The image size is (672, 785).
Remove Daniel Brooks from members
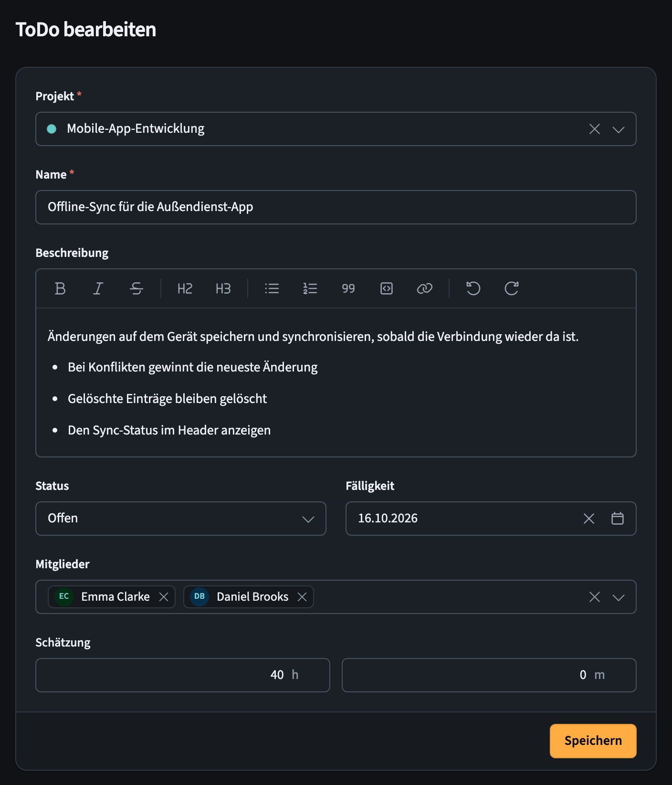[302, 597]
